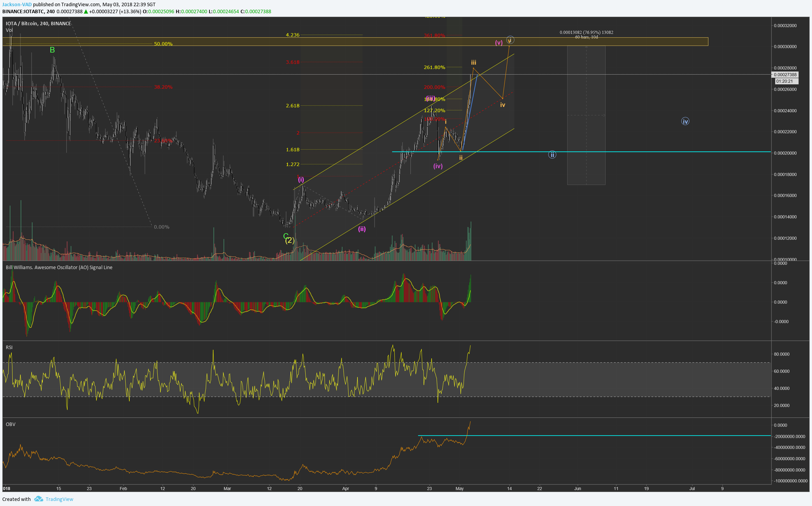Viewport: 812px width, 506px height.
Task: Select the green B wave label
Action: (x=52, y=50)
